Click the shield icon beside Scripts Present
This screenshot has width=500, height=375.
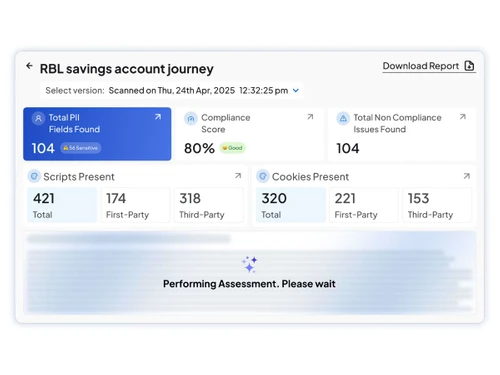tap(34, 176)
